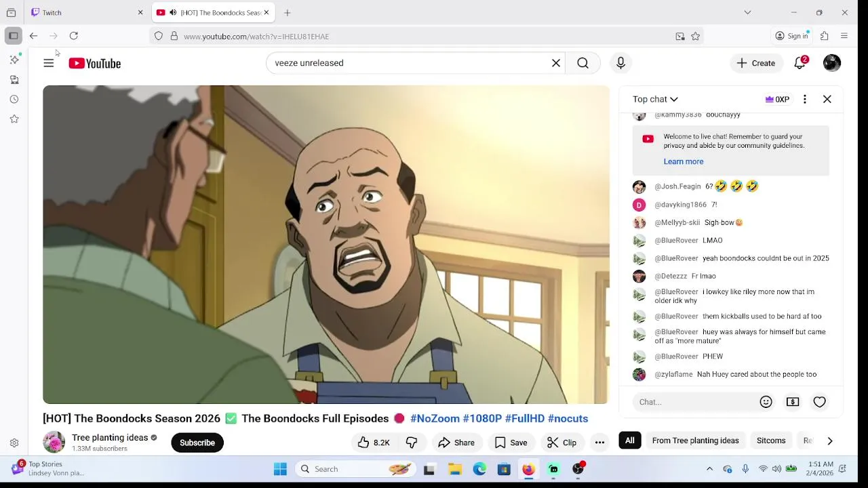
Task: Go to YouTube home via logo
Action: tap(94, 63)
